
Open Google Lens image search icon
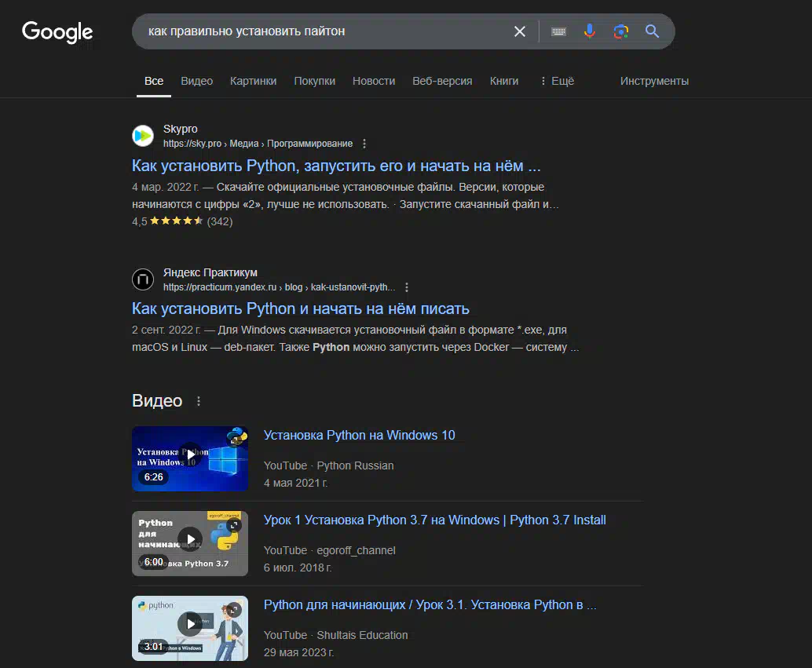621,31
